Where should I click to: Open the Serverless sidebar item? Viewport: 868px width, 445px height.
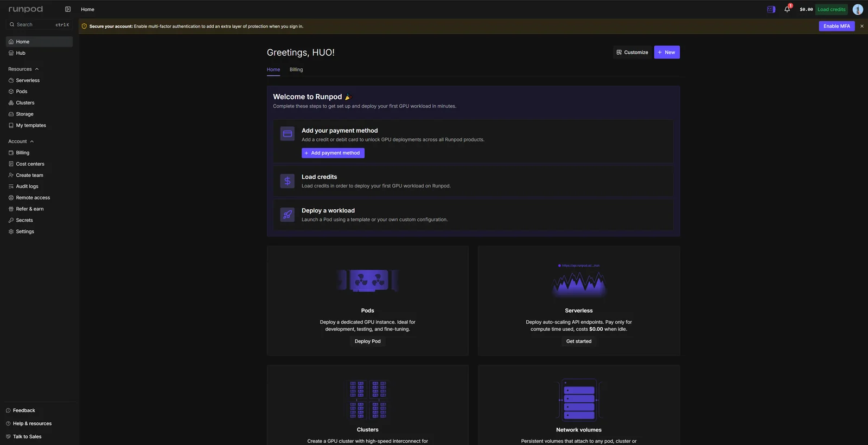[39, 80]
